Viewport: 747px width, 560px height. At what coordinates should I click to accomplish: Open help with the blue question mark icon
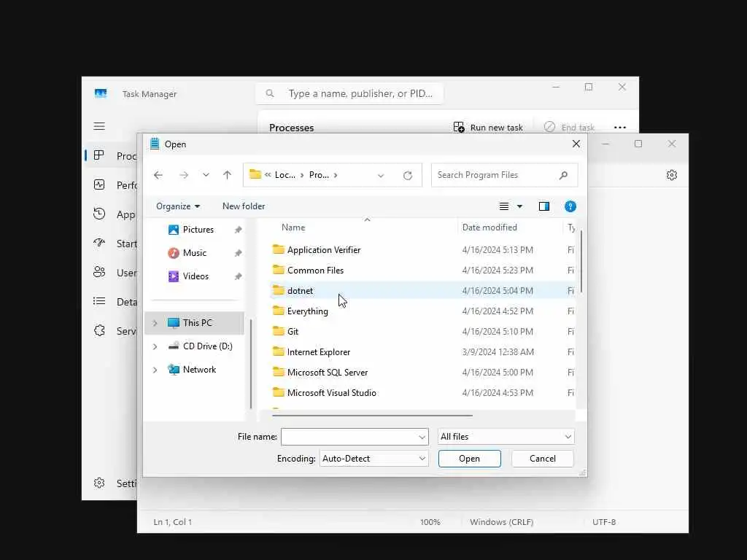click(570, 206)
